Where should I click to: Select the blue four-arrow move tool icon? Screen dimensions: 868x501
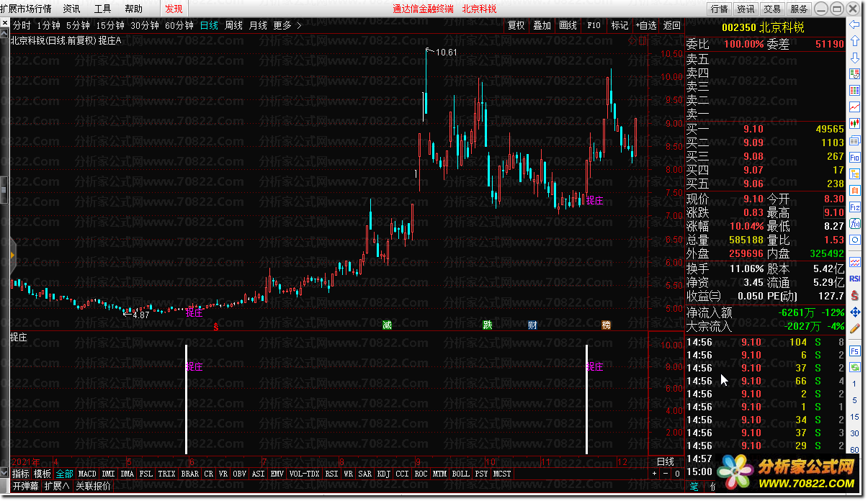[x=854, y=312]
